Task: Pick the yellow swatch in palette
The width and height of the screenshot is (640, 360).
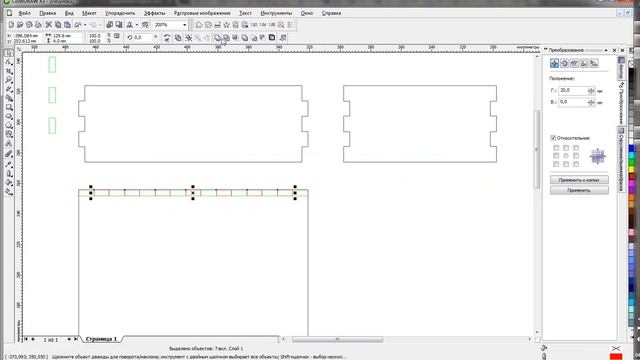Action: 632,169
